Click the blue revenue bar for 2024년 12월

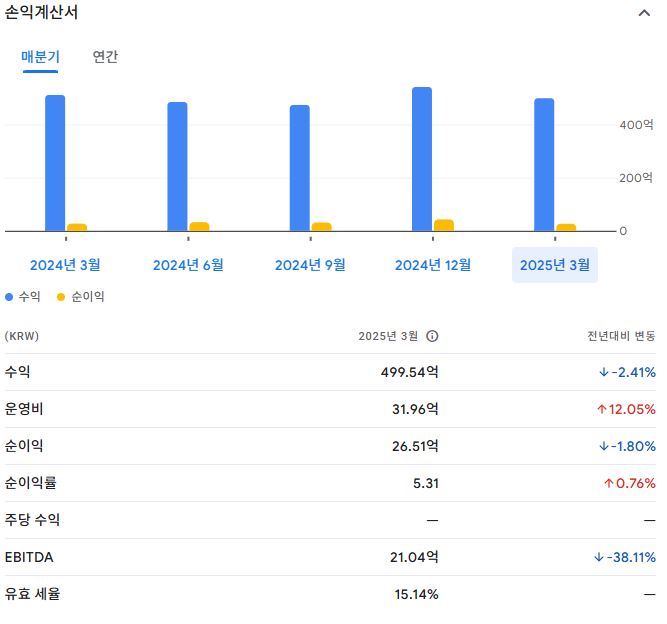[422, 160]
